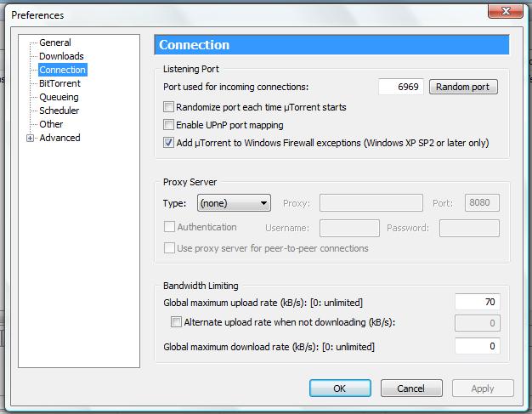Expand the Advanced node plus icon
The height and width of the screenshot is (414, 532).
pyautogui.click(x=31, y=138)
